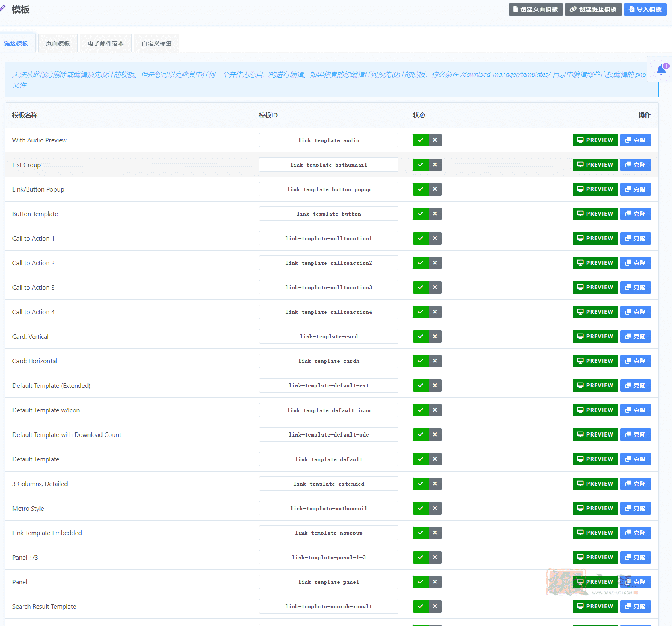Select the link-template-bsthumnail ID field
This screenshot has height=626, width=672.
[328, 165]
